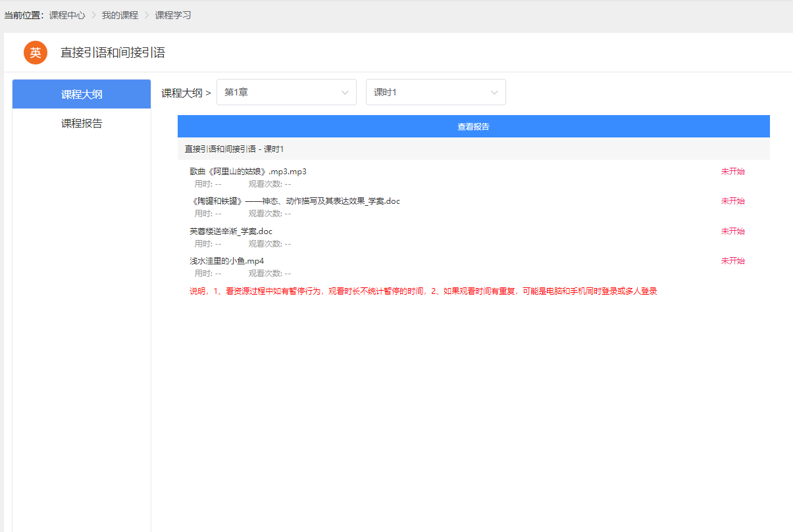Click the 直接引语和间接引语 course title
The width and height of the screenshot is (793, 532).
113,53
